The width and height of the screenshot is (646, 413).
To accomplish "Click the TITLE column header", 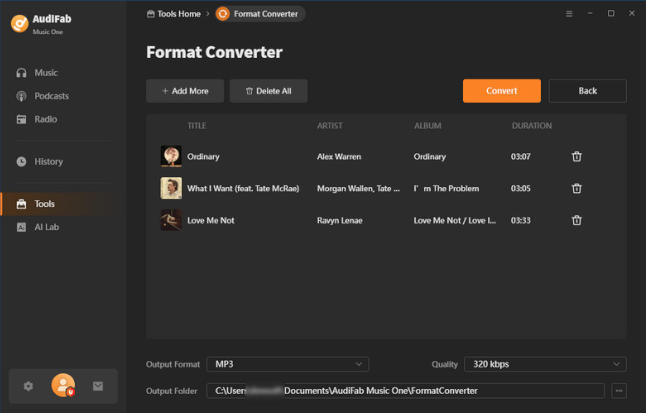I will coord(197,126).
